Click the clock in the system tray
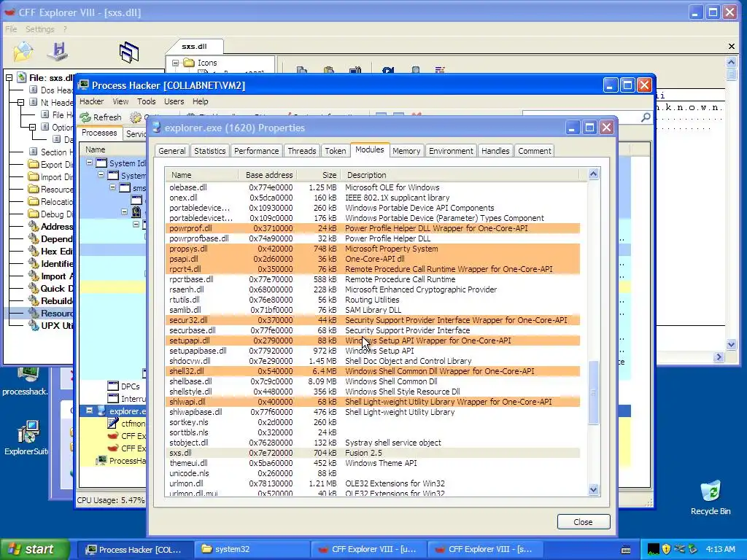The image size is (747, 560). pyautogui.click(x=721, y=549)
